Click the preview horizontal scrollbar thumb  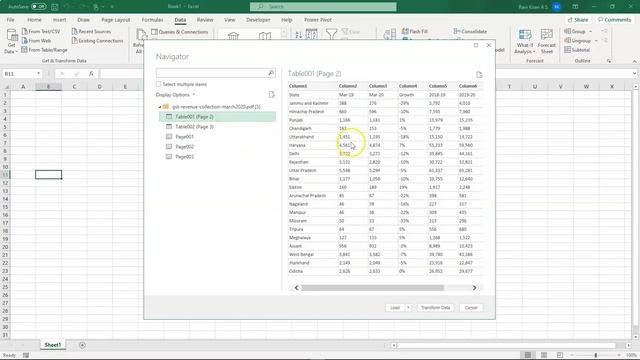pyautogui.click(x=372, y=288)
